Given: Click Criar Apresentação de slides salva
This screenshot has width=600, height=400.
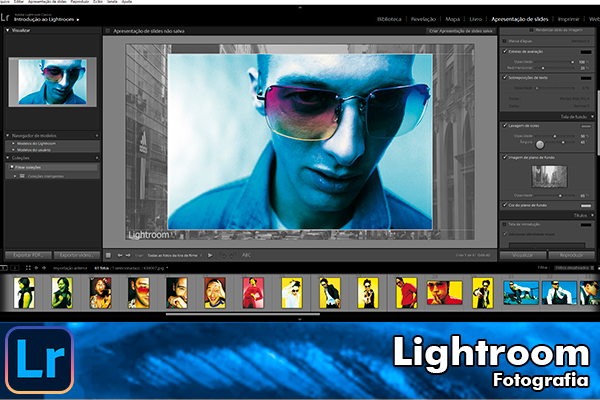Looking at the screenshot, I should point(461,31).
